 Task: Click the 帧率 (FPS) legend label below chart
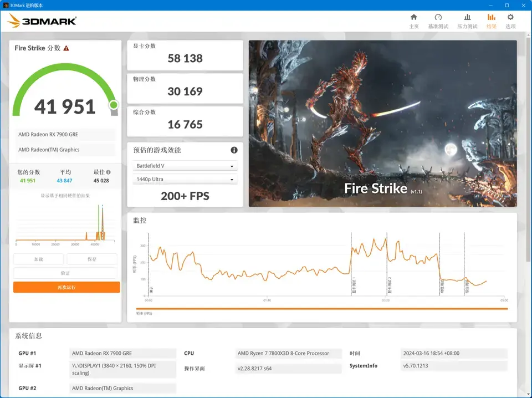[x=144, y=314]
